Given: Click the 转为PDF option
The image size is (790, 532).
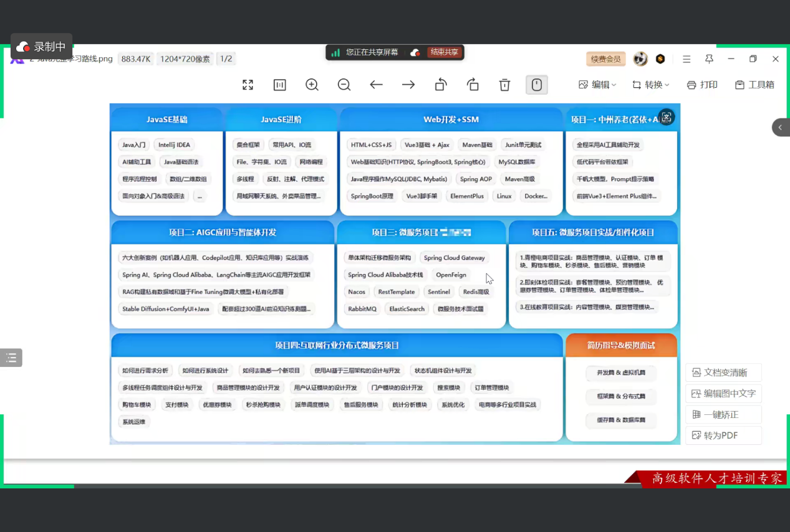Looking at the screenshot, I should click(723, 435).
